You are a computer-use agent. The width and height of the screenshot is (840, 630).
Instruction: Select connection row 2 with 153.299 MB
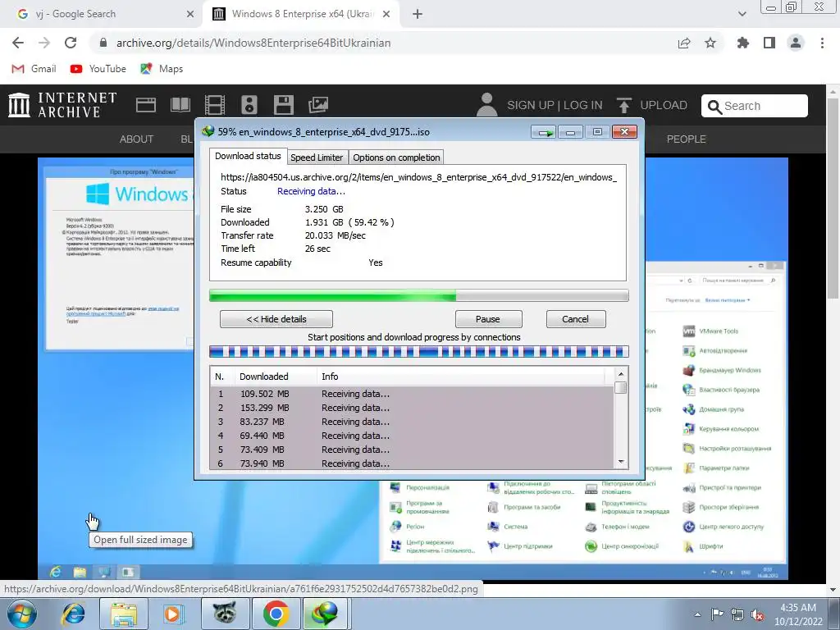point(412,408)
